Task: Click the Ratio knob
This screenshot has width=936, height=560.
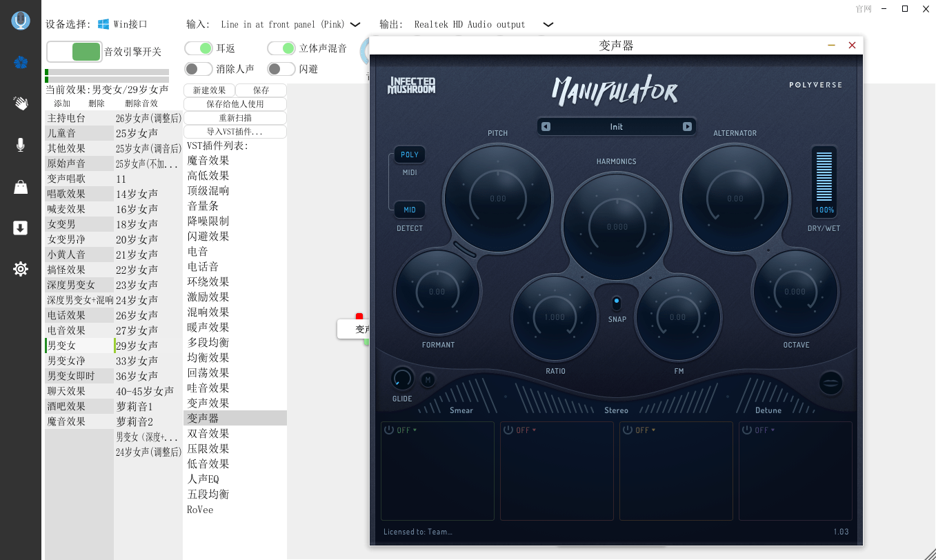Action: click(x=555, y=317)
